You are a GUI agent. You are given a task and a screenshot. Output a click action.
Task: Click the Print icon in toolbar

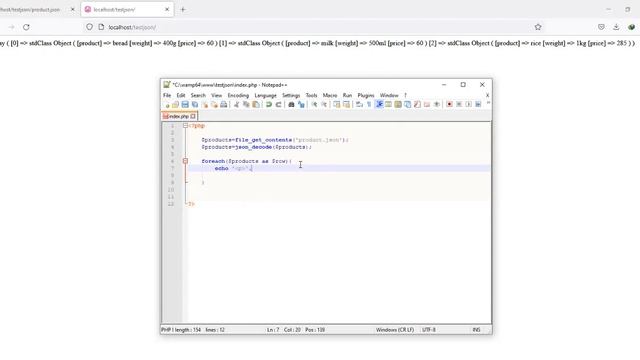(x=224, y=105)
